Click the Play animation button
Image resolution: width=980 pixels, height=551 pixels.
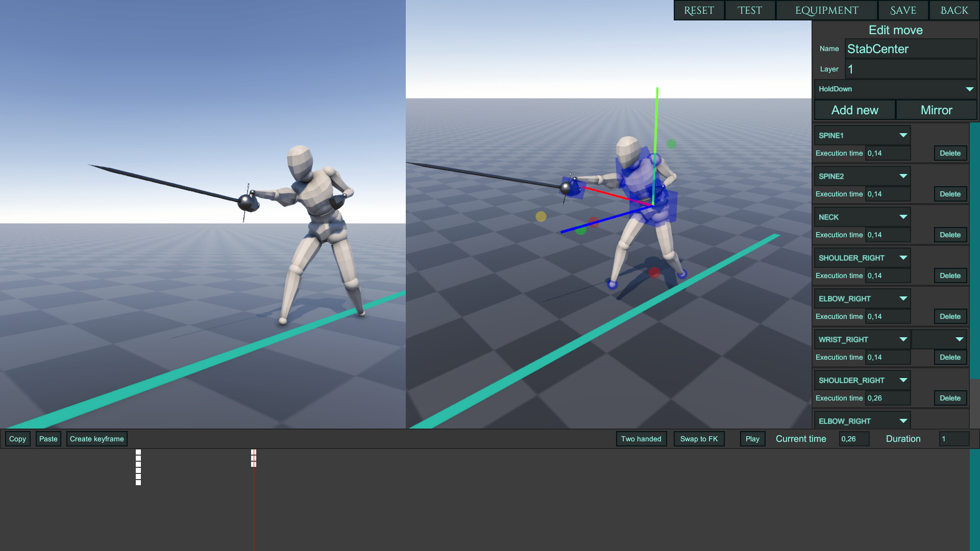pos(752,439)
